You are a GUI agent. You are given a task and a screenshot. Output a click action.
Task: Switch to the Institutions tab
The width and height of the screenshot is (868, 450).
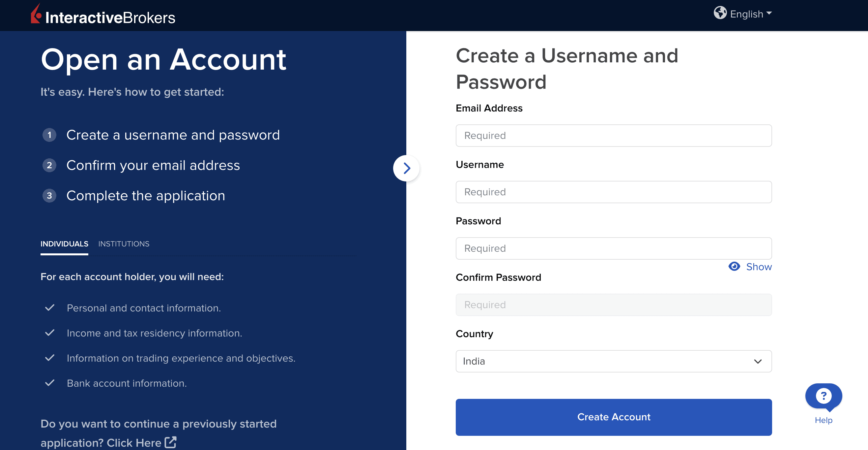(124, 244)
